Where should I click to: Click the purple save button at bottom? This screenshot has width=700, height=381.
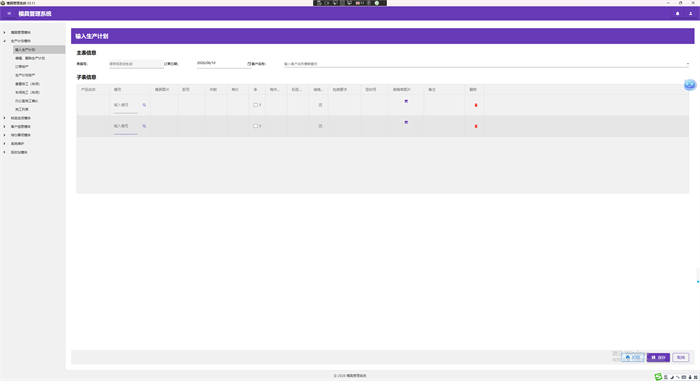[658, 357]
